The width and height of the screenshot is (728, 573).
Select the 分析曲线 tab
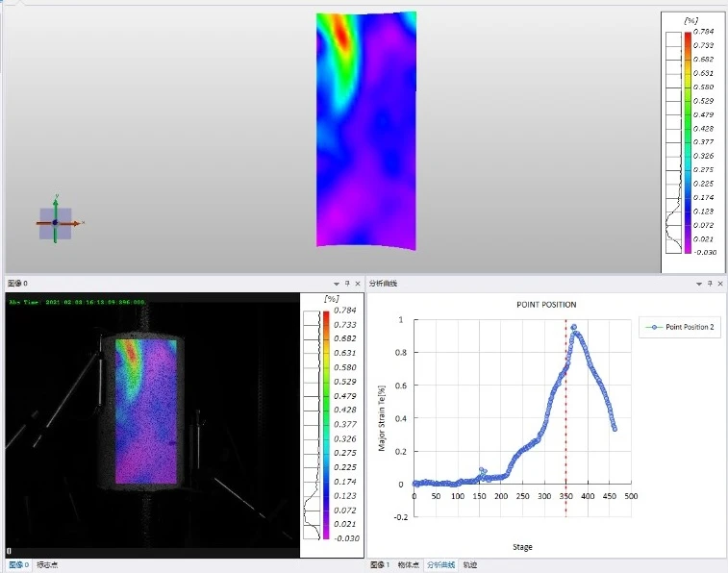point(441,565)
